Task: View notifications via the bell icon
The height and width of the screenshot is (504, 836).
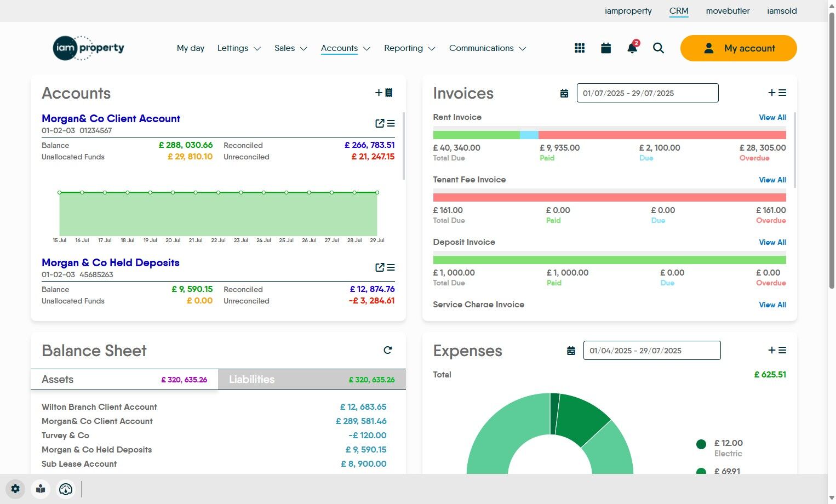Action: point(631,48)
